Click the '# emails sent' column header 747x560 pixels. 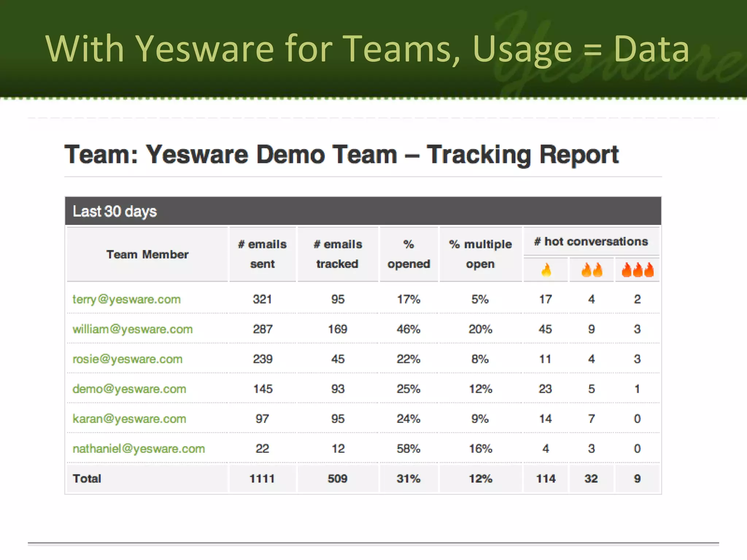[x=262, y=254]
